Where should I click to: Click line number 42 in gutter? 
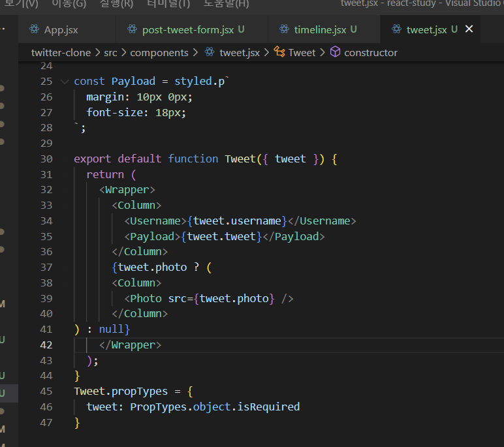point(46,345)
